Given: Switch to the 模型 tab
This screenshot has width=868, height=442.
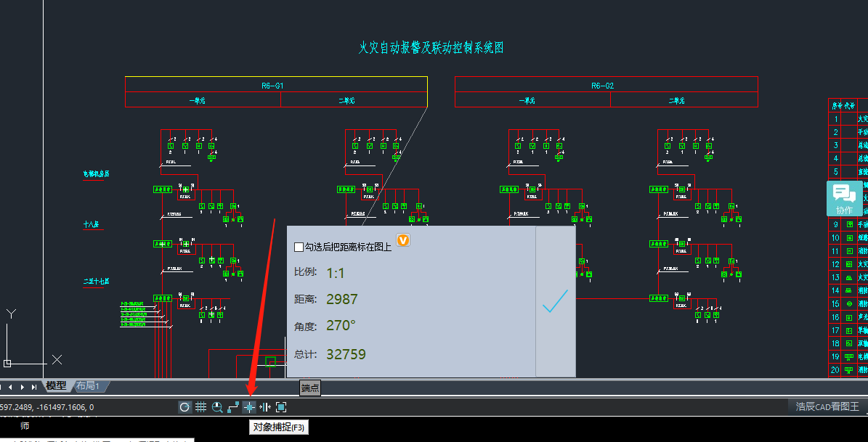Looking at the screenshot, I should [56, 385].
